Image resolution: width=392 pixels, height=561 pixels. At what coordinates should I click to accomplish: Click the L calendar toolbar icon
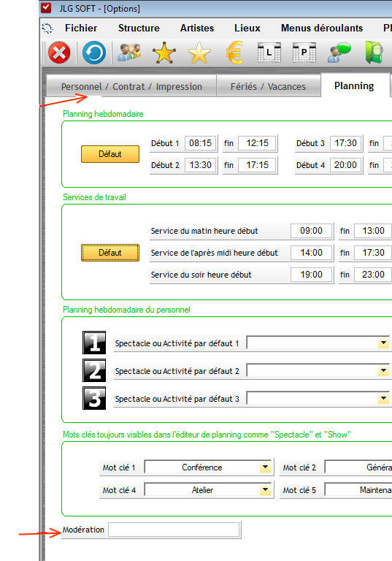tap(269, 53)
